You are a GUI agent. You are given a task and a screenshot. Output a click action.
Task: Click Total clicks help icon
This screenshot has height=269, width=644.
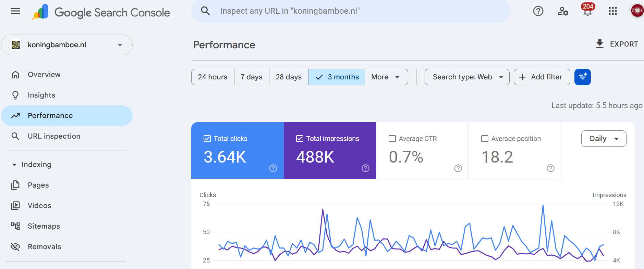273,168
